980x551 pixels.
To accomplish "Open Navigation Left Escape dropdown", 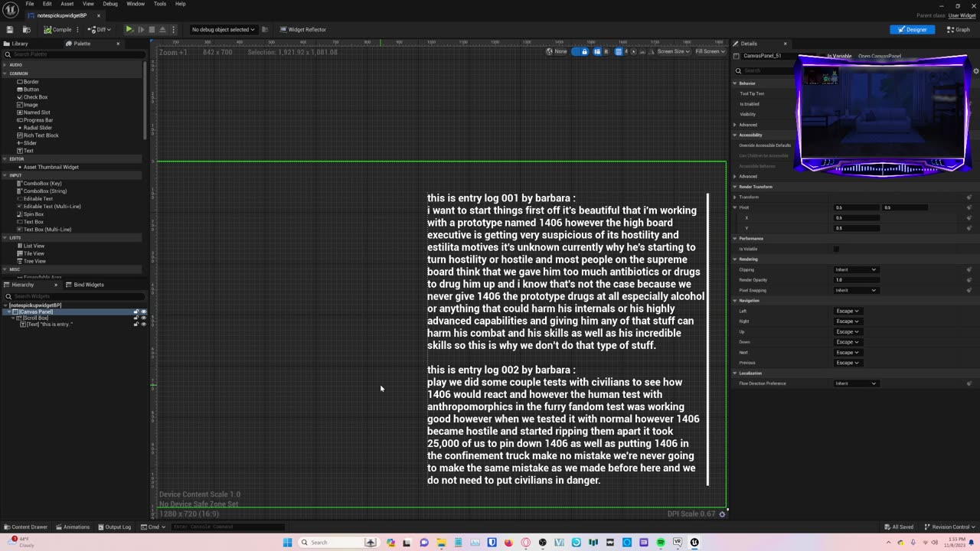I will tap(848, 311).
